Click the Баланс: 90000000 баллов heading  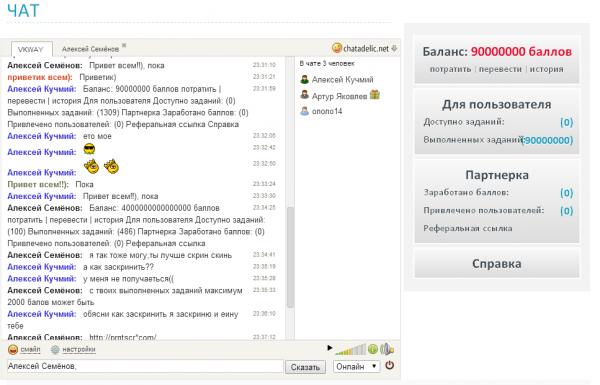click(x=497, y=52)
